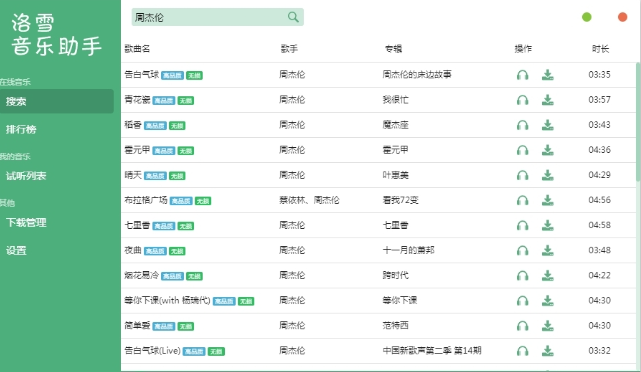
Task: Click the search box containing 周杰伦
Action: coord(217,17)
